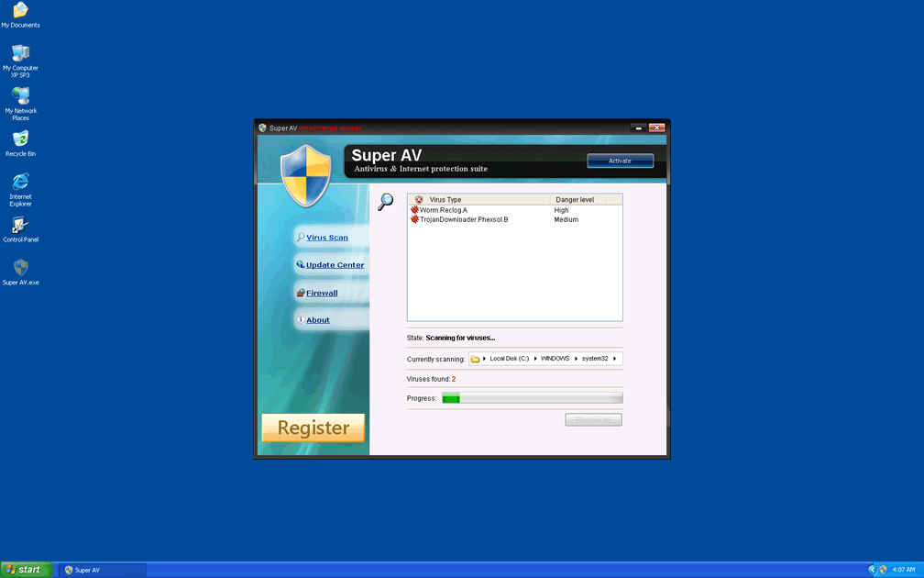
Task: Select the Internet Explorer desktop icon
Action: tap(20, 182)
